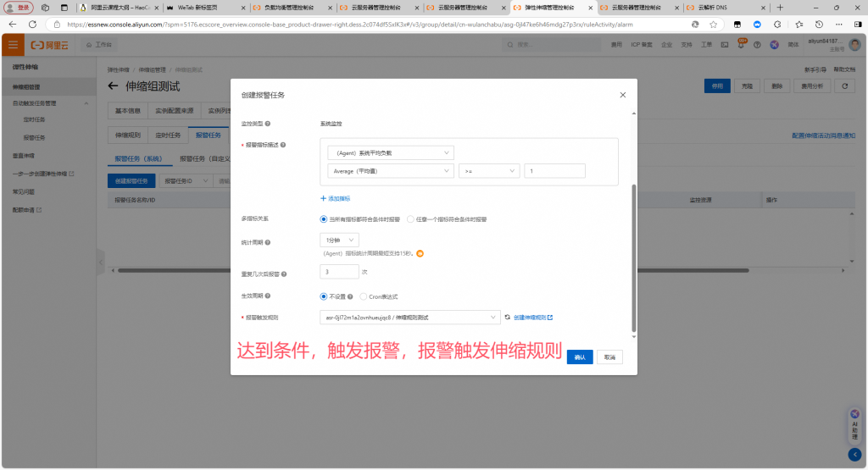The image size is (868, 470).
Task: Click the 重复几次后报警 number input field
Action: click(x=339, y=272)
